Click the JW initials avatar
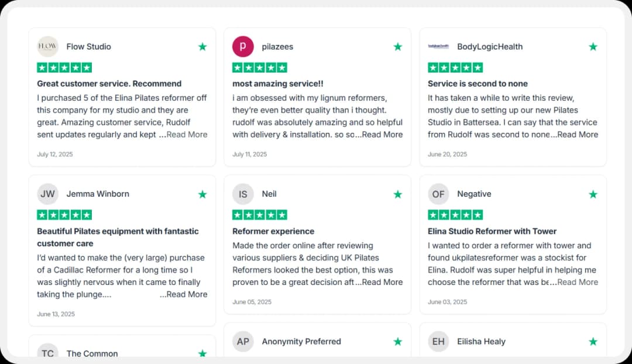Viewport: 632px width, 364px height. [47, 194]
